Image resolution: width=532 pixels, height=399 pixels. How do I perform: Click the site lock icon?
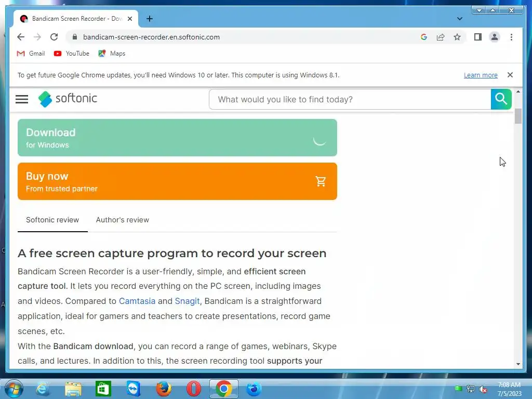(75, 37)
